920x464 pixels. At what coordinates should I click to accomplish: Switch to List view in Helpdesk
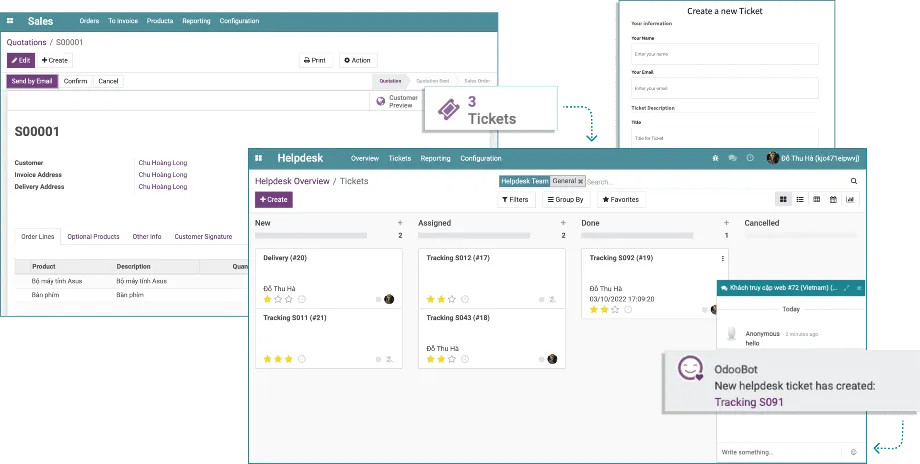tap(800, 199)
